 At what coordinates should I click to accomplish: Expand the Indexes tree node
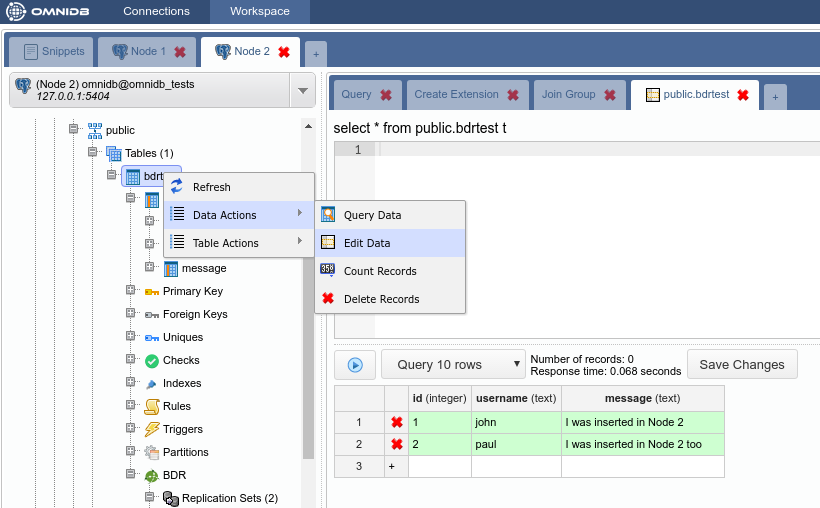click(130, 383)
